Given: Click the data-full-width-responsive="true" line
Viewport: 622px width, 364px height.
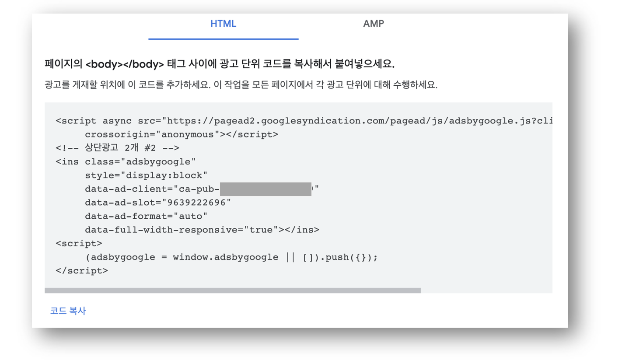Looking at the screenshot, I should point(202,230).
